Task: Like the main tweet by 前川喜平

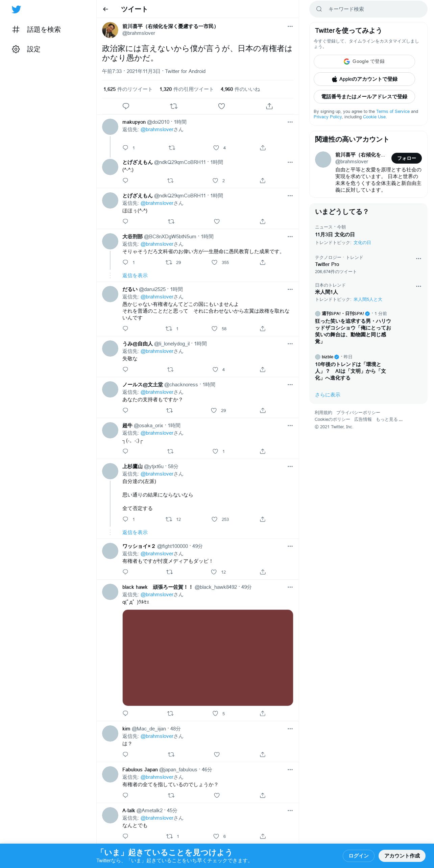Action: (221, 106)
